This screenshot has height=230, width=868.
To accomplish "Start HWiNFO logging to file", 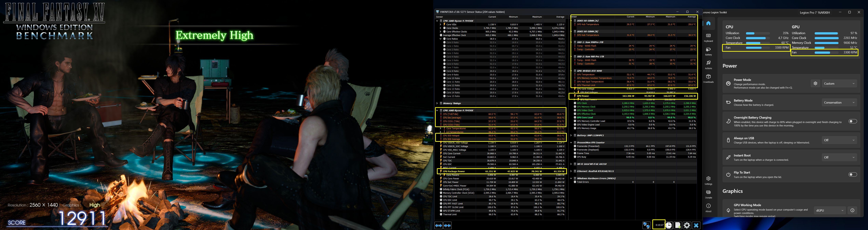I will pyautogui.click(x=678, y=225).
